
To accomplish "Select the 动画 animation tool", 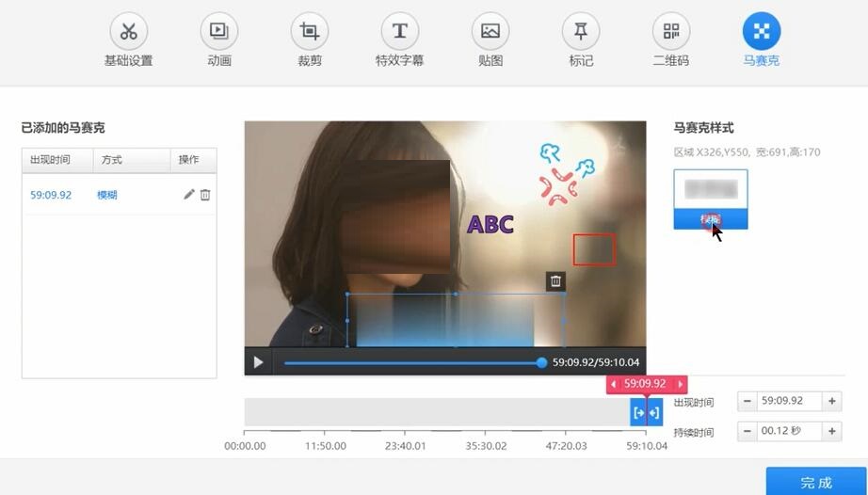I will click(218, 32).
